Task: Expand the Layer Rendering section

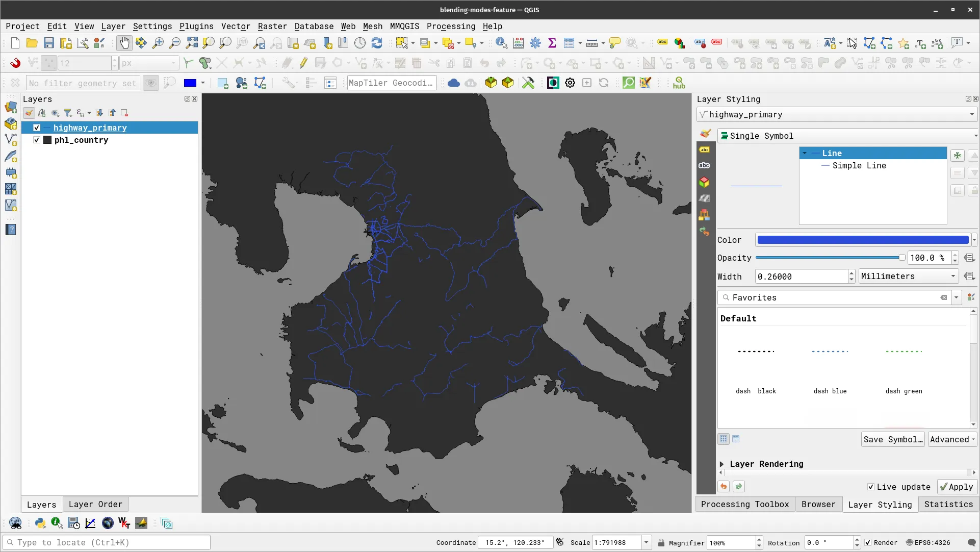Action: point(721,464)
